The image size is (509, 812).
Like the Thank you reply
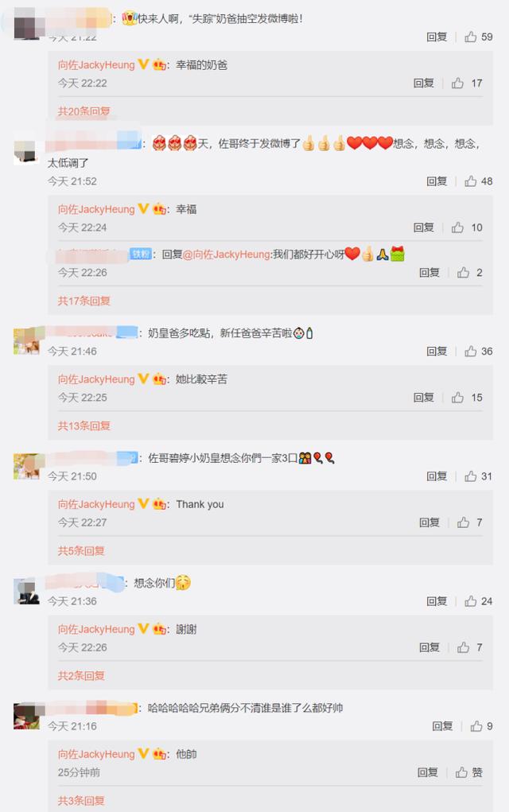click(464, 523)
